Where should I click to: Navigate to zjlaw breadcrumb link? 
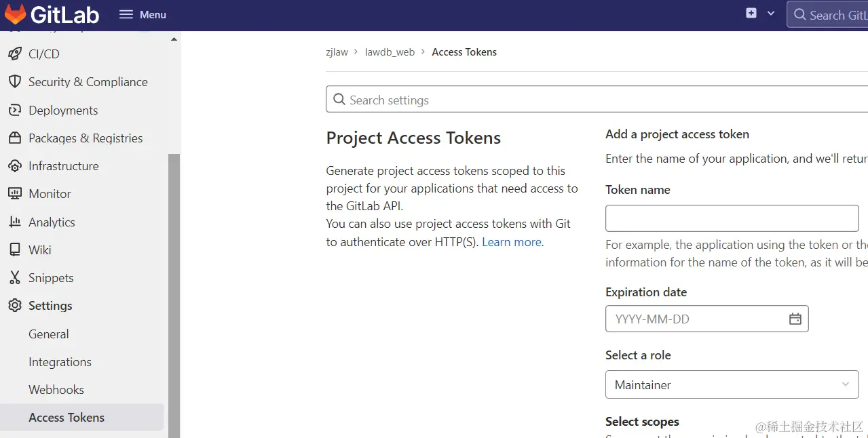coord(337,52)
